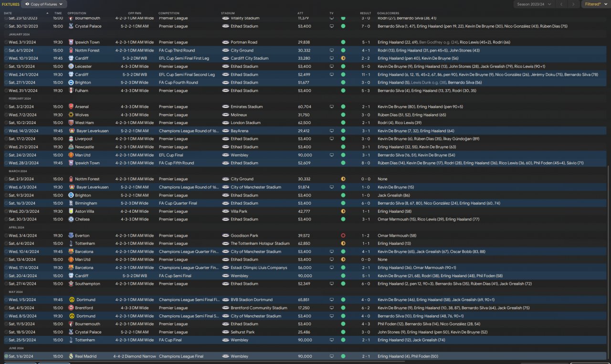611x364 pixels.
Task: Open the Filtered dropdown
Action: click(x=596, y=4)
